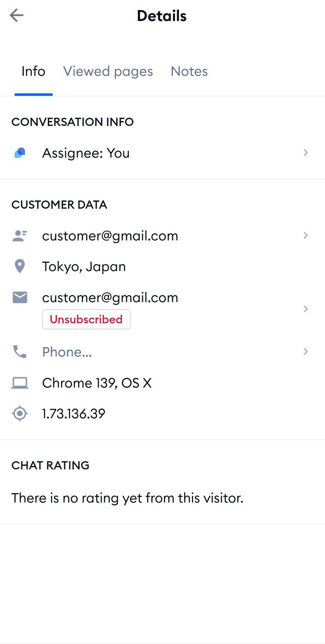Image resolution: width=325 pixels, height=644 pixels.
Task: Open the customer name row chevron
Action: [x=306, y=235]
